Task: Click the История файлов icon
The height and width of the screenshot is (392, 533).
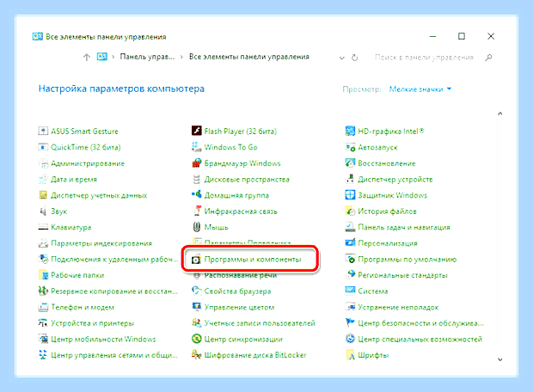Action: click(x=350, y=211)
